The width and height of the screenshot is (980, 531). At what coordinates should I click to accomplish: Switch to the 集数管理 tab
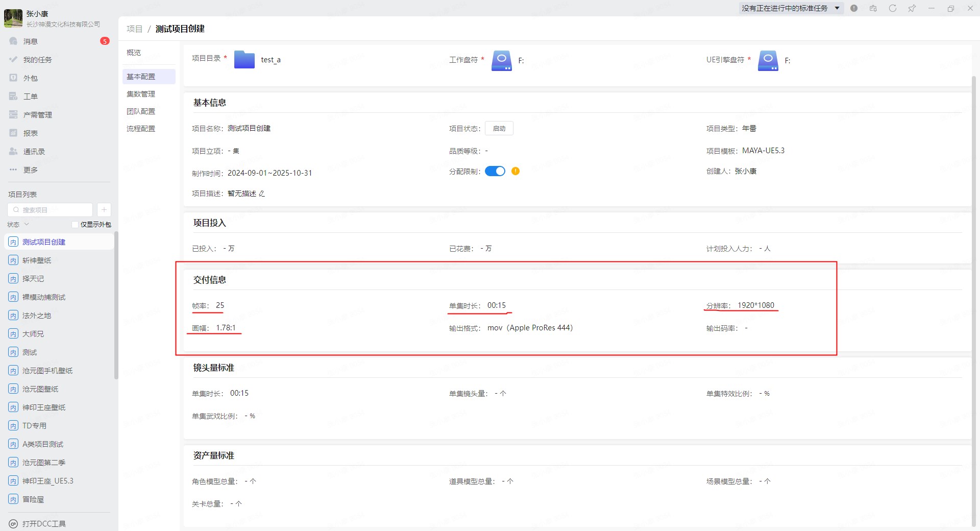141,94
